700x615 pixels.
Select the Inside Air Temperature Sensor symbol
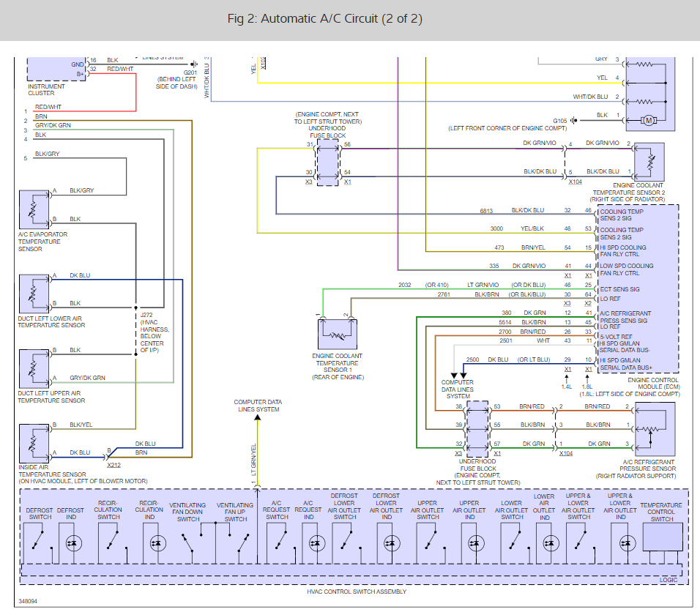coord(34,441)
